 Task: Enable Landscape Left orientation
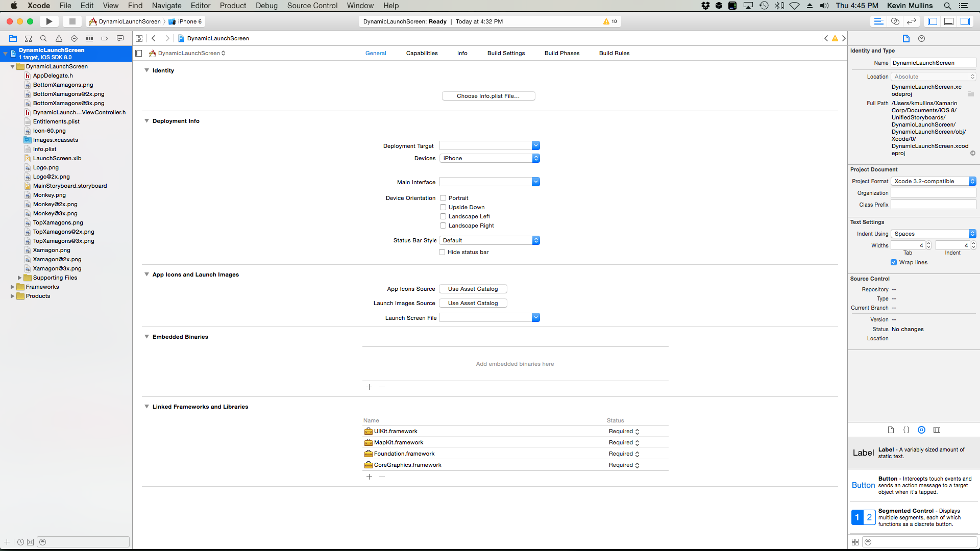click(443, 216)
